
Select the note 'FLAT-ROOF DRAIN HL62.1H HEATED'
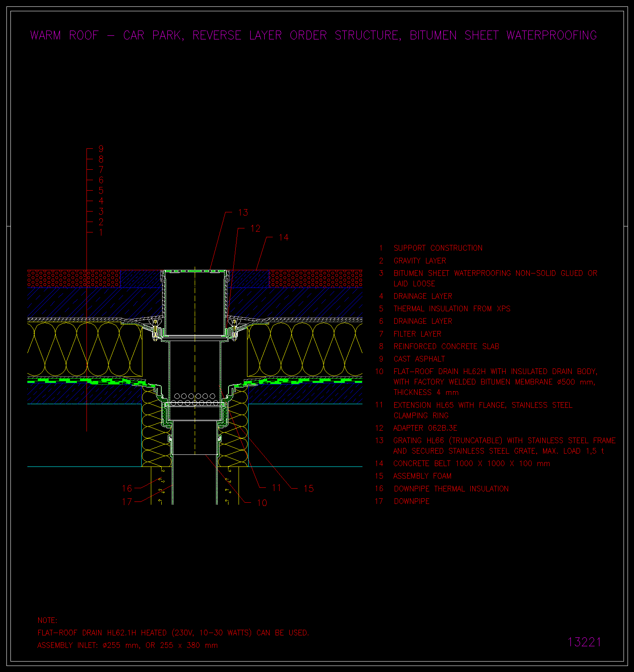pyautogui.click(x=102, y=633)
